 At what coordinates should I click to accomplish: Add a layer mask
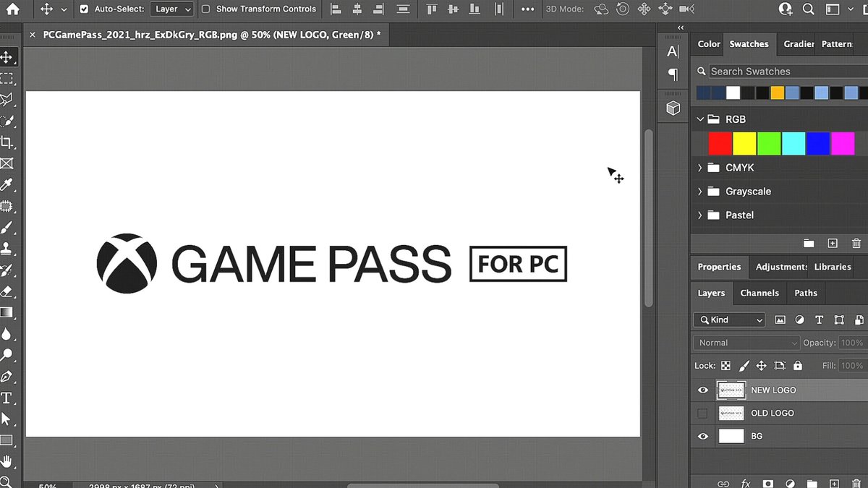point(768,483)
